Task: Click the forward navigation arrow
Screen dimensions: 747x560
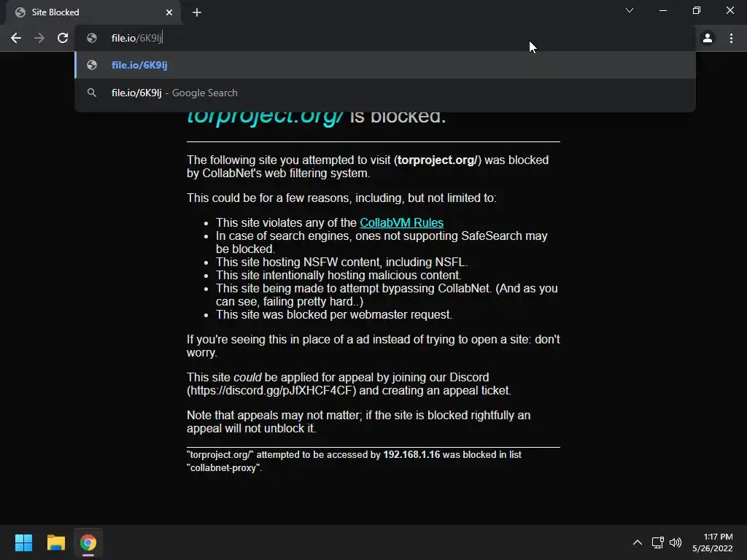Action: (39, 38)
